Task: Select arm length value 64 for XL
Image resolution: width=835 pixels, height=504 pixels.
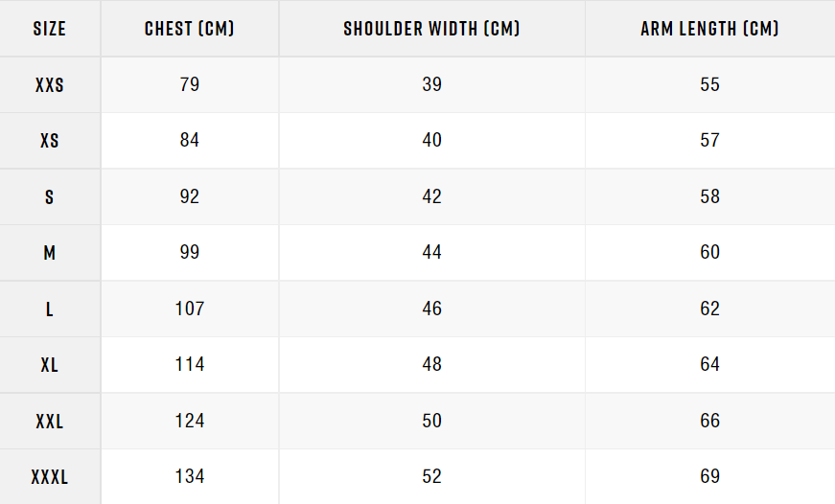Action: pyautogui.click(x=709, y=364)
